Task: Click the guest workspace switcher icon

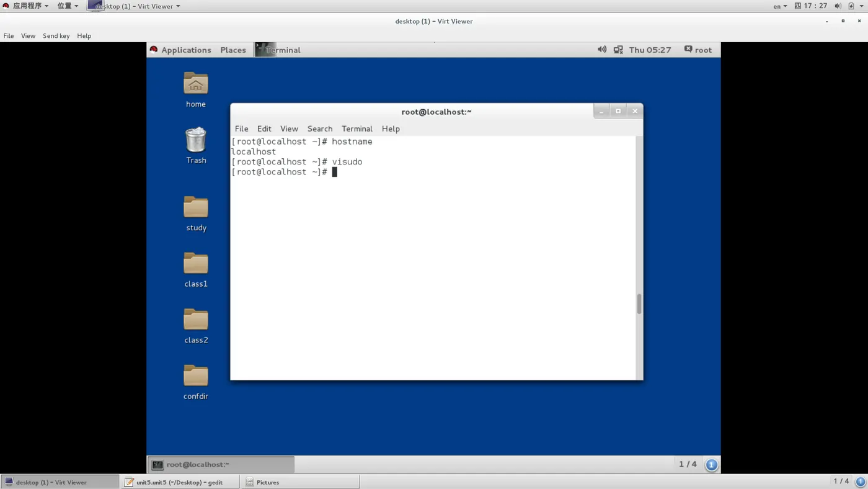Action: pyautogui.click(x=712, y=464)
